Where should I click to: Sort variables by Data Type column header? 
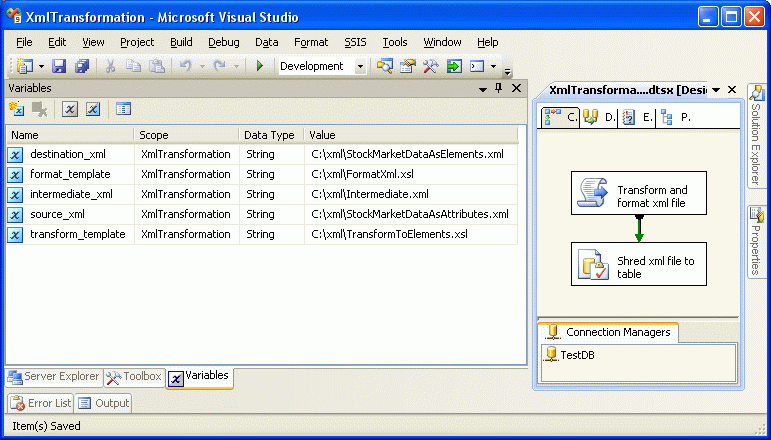[x=272, y=135]
